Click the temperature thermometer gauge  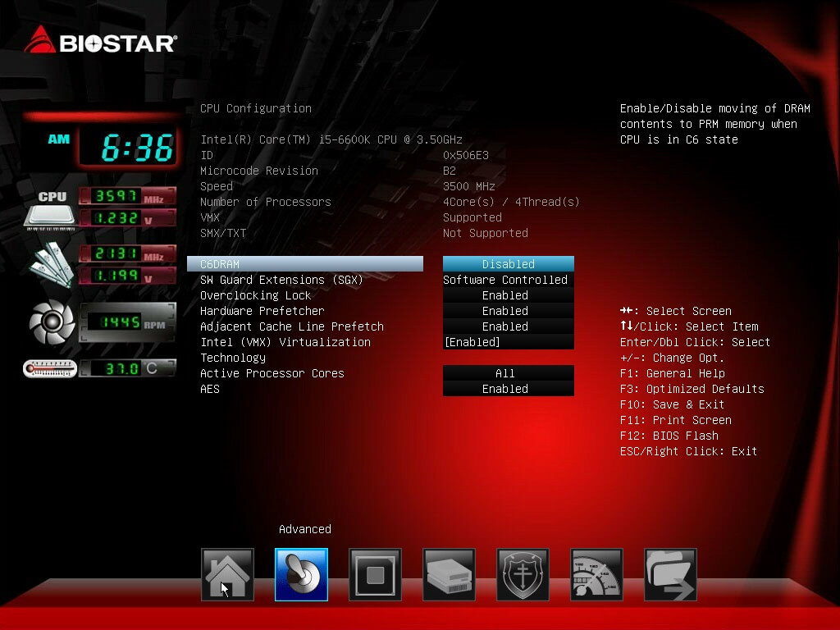pos(50,369)
